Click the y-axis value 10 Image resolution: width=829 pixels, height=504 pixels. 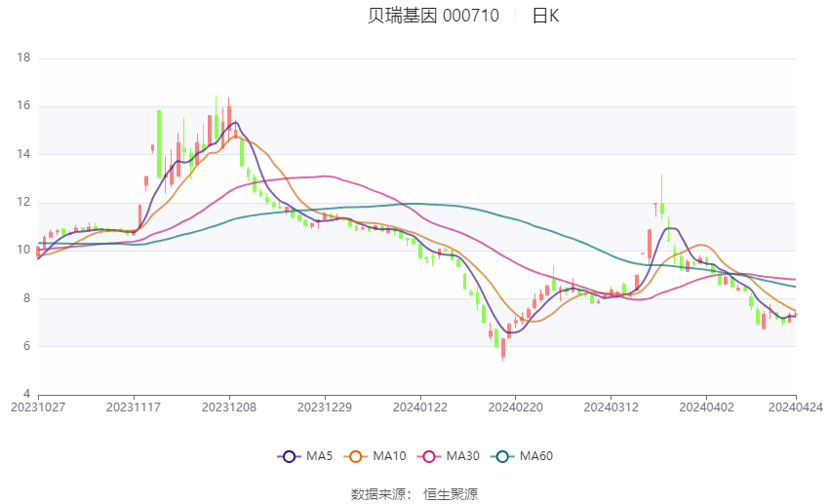click(23, 250)
